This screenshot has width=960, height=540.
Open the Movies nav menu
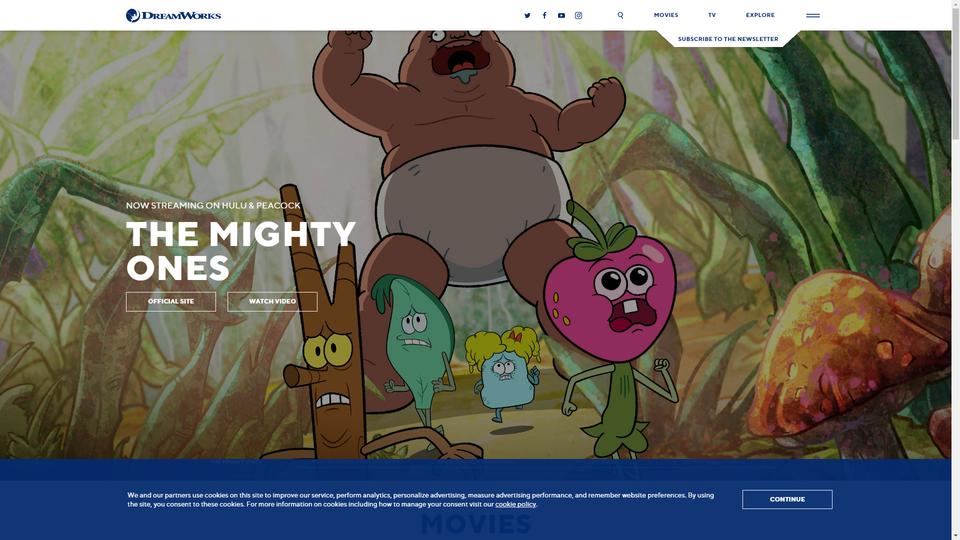click(x=666, y=15)
